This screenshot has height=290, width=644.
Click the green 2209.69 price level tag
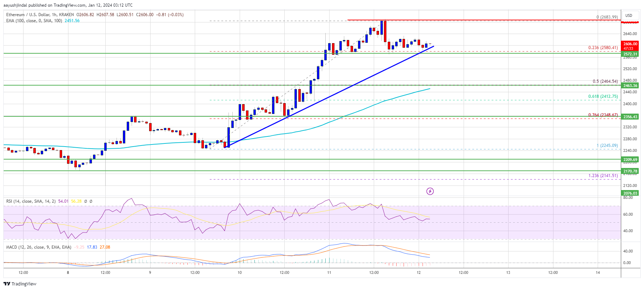point(630,160)
